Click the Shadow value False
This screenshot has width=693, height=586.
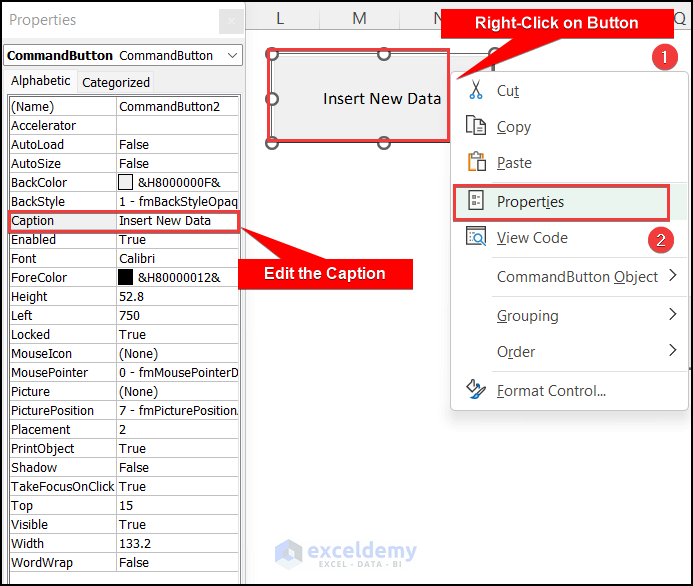click(x=178, y=468)
